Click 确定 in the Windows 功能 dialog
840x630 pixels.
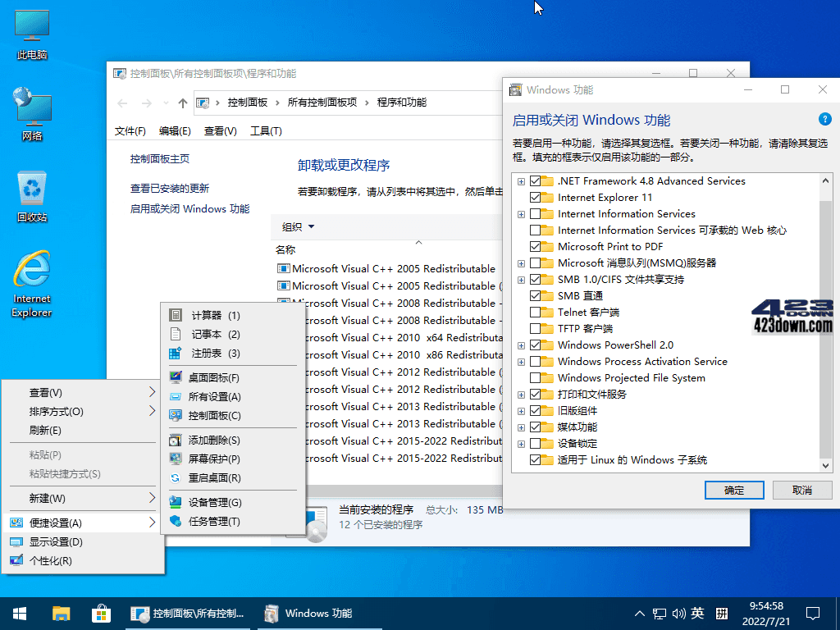[x=733, y=490]
